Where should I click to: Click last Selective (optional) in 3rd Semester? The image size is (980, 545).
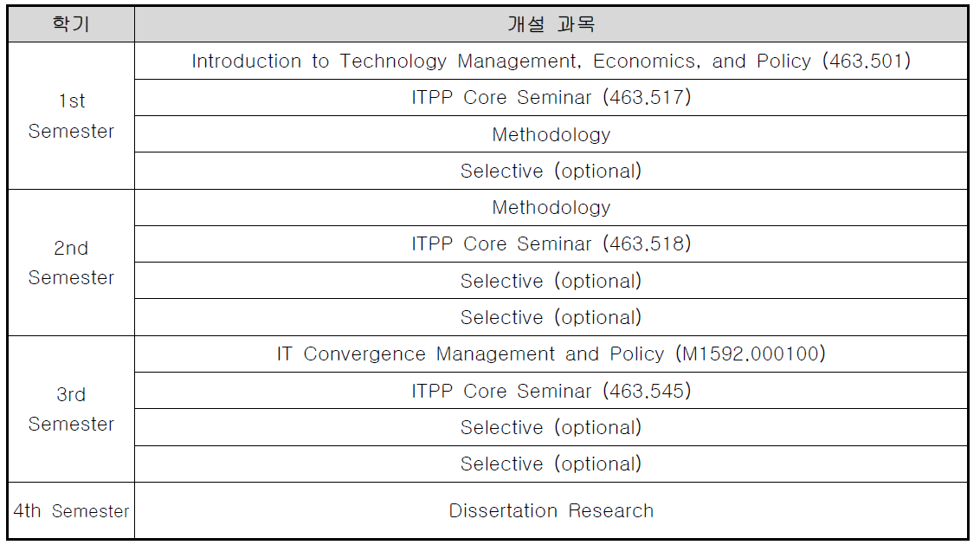(551, 464)
